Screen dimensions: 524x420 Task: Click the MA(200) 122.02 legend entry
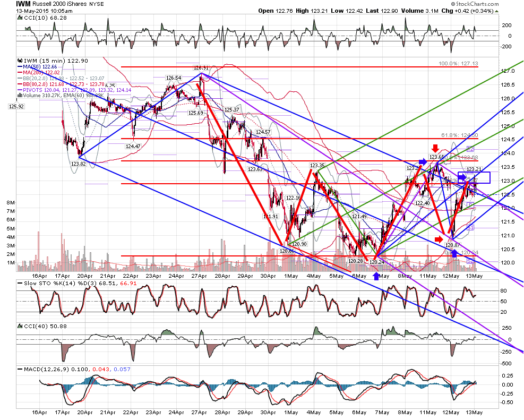pos(41,73)
